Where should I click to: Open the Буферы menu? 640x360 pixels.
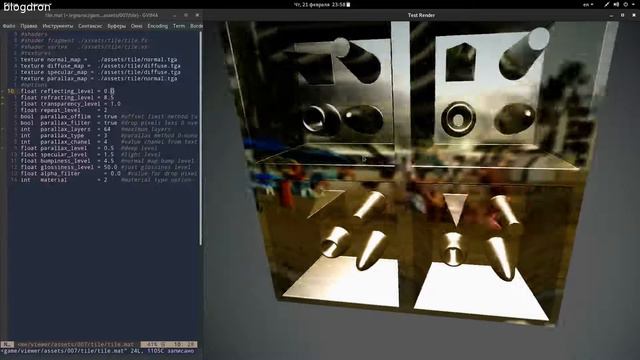pos(117,26)
